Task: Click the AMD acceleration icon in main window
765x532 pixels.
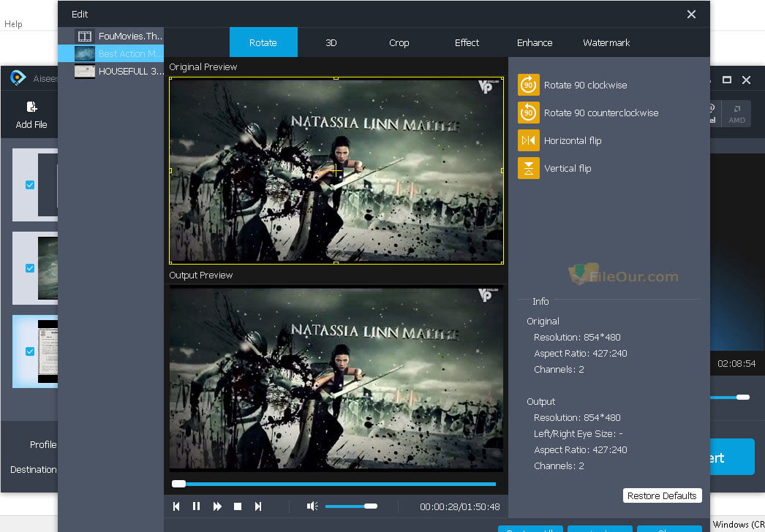Action: tap(736, 114)
